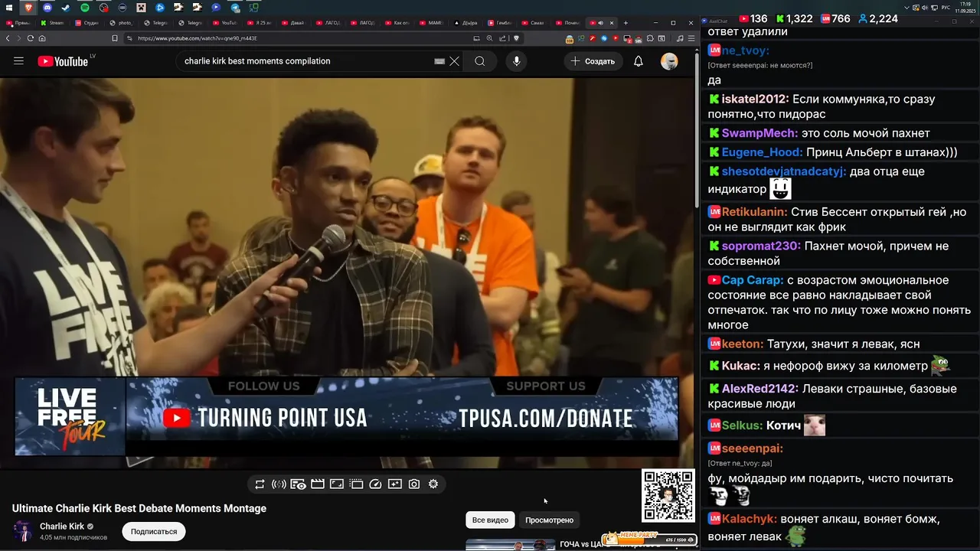Click username Kalachyk in chat
Image resolution: width=980 pixels, height=551 pixels.
749,519
